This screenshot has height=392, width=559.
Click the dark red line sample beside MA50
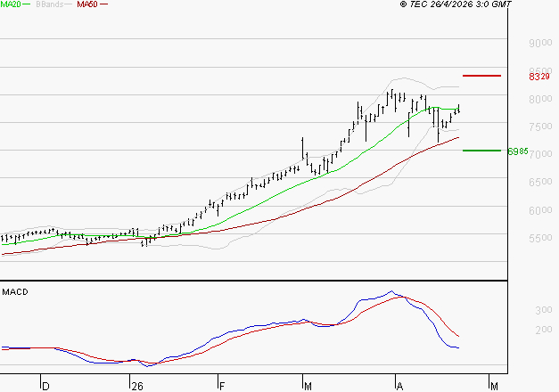[103, 4]
